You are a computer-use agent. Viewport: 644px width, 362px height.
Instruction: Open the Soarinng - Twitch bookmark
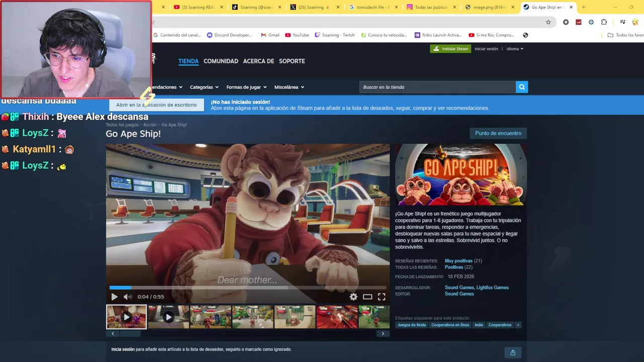335,35
